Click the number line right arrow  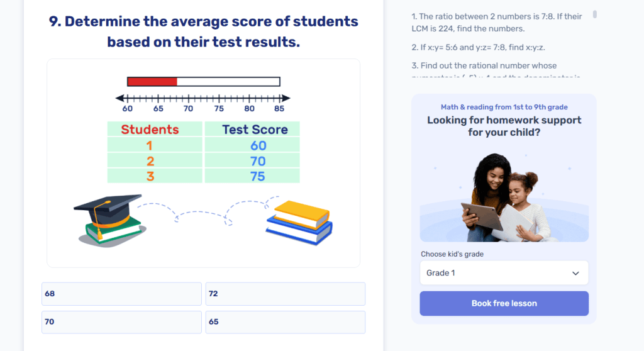coord(286,98)
